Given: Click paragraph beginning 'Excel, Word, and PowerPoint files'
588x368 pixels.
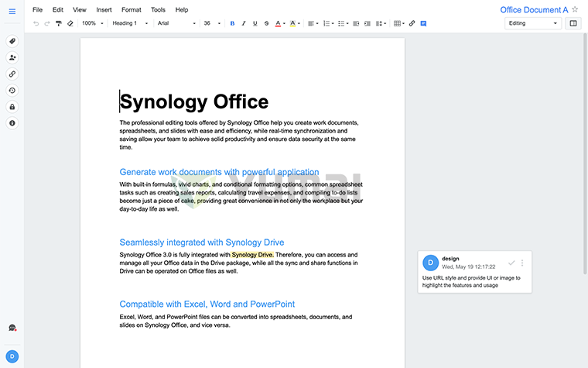Looking at the screenshot, I should [235, 321].
